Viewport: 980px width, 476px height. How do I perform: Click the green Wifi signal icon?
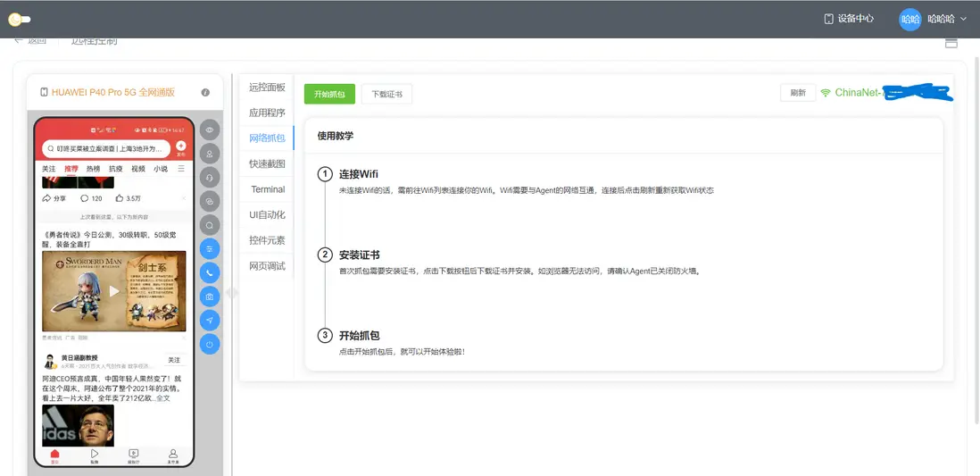[826, 93]
